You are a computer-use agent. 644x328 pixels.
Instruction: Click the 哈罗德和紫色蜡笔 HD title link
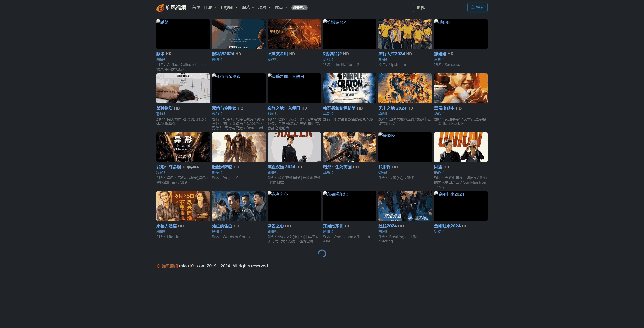(x=343, y=108)
